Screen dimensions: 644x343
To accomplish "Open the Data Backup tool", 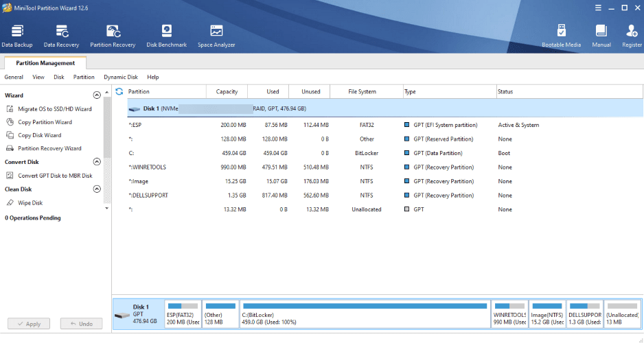I will tap(17, 36).
